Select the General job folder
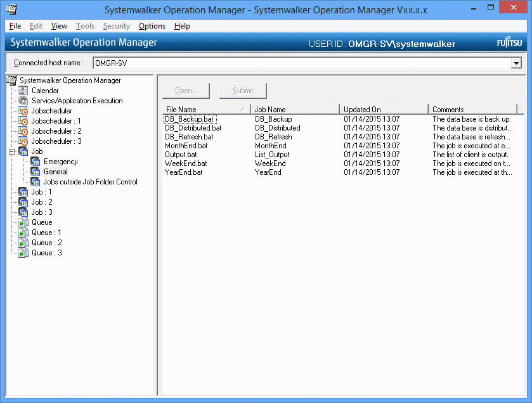The height and width of the screenshot is (403, 532). click(56, 172)
